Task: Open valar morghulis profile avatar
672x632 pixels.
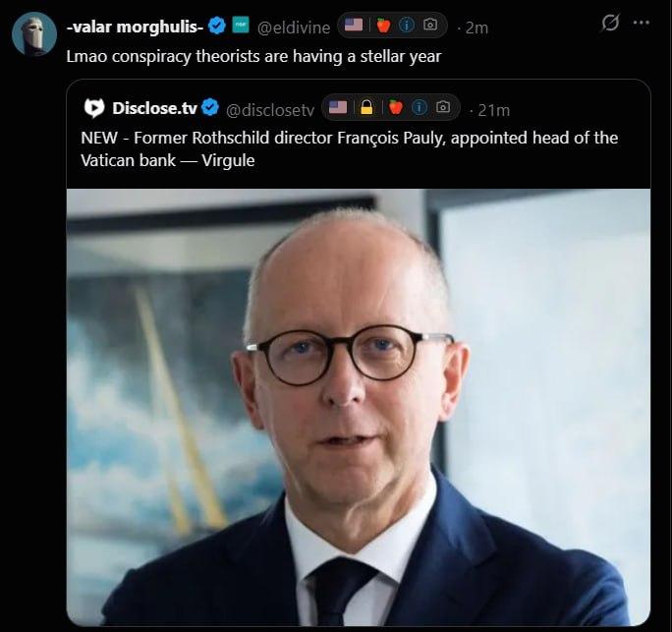Action: coord(33,35)
